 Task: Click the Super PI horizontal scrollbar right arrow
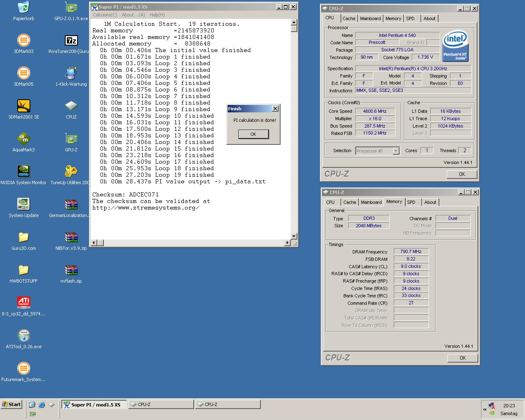click(x=287, y=243)
